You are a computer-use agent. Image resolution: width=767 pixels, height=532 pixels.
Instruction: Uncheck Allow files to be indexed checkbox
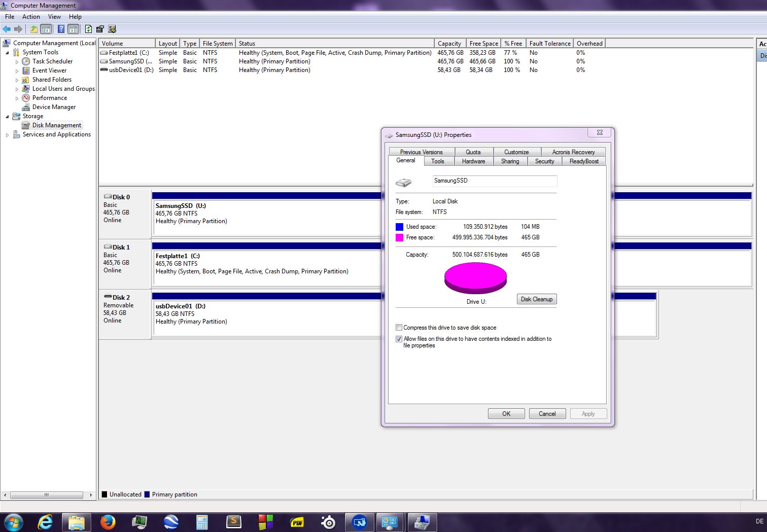point(399,339)
